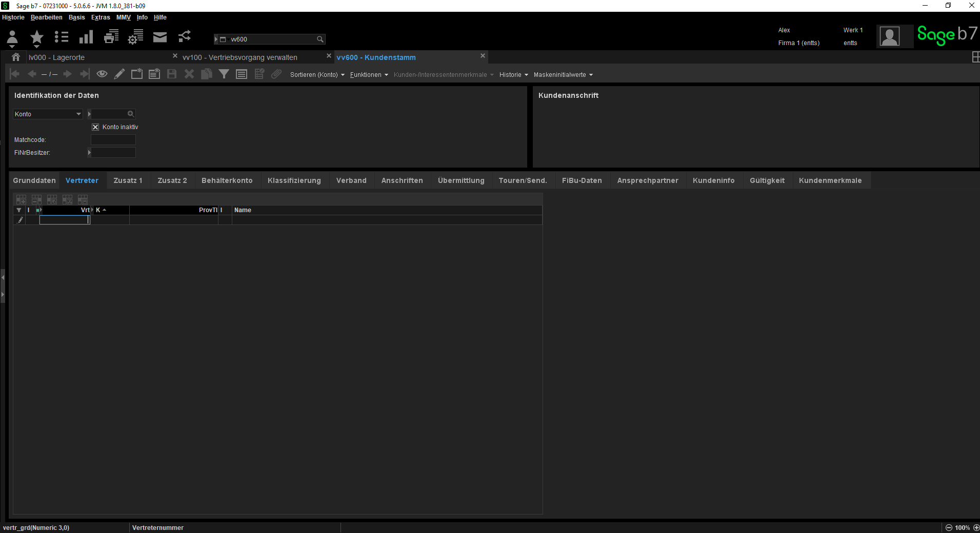
Task: Open the Basis menu
Action: pyautogui.click(x=77, y=17)
